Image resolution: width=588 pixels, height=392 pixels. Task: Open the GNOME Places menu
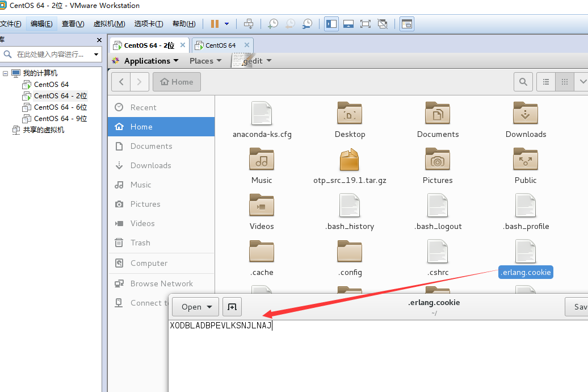205,61
